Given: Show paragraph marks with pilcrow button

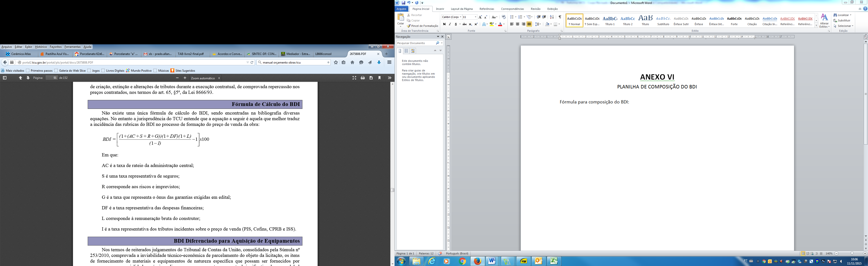Looking at the screenshot, I should [560, 17].
